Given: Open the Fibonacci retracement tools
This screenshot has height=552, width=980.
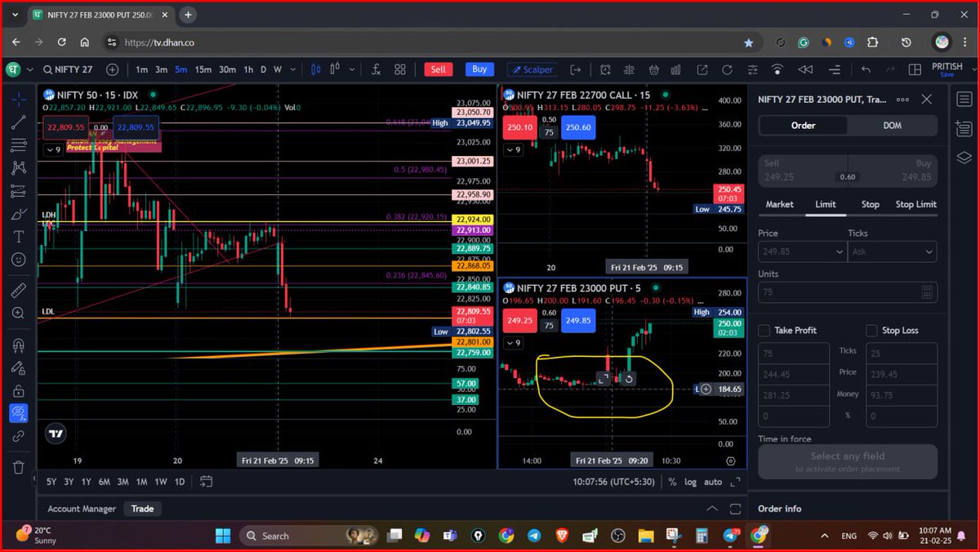Looking at the screenshot, I should 18,145.
